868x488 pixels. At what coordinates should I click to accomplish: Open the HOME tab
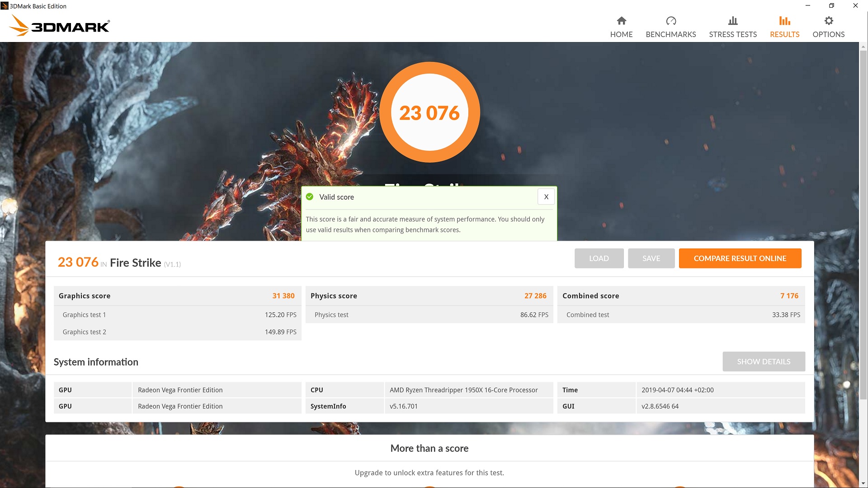[621, 27]
